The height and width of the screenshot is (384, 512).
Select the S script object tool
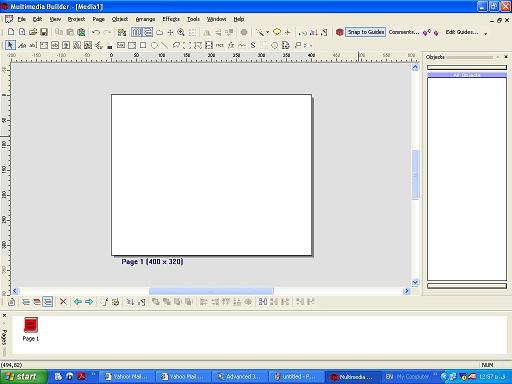click(x=253, y=45)
